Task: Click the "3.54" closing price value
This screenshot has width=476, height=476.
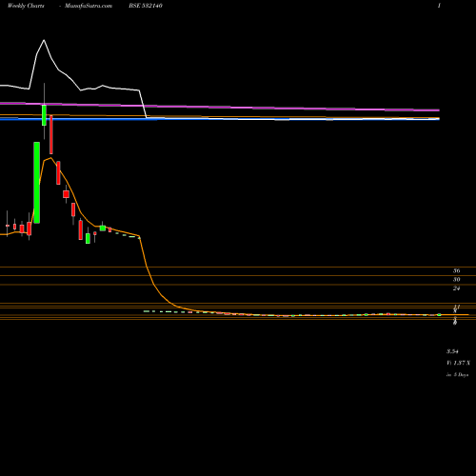Action: [x=452, y=351]
